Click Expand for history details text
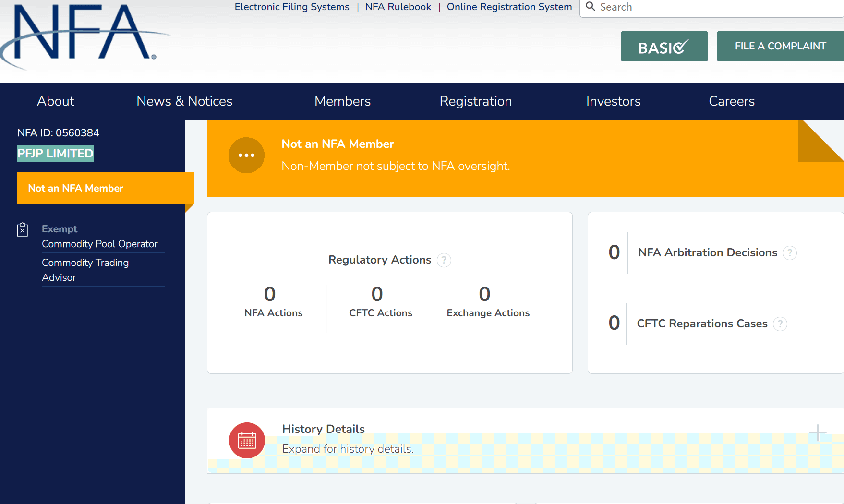Viewport: 844px width, 504px height. tap(348, 449)
